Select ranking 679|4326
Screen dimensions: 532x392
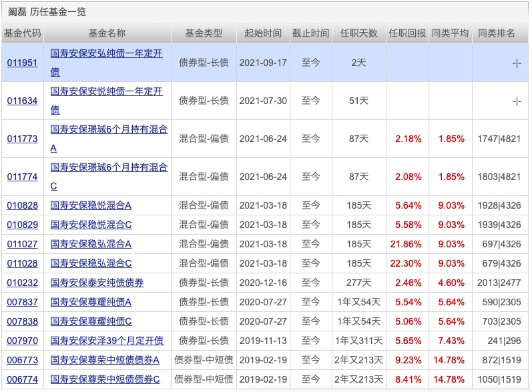coord(501,263)
